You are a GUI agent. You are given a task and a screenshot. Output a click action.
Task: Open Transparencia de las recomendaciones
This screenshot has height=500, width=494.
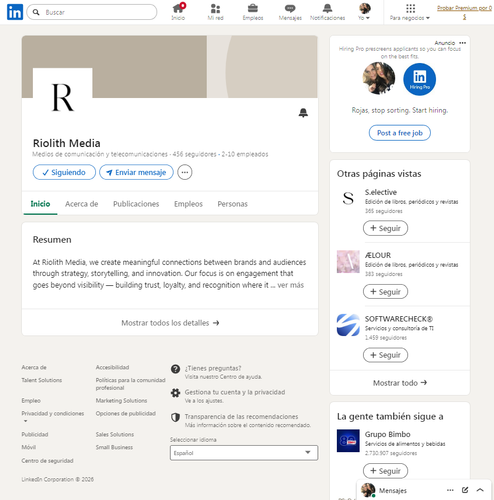point(241,416)
